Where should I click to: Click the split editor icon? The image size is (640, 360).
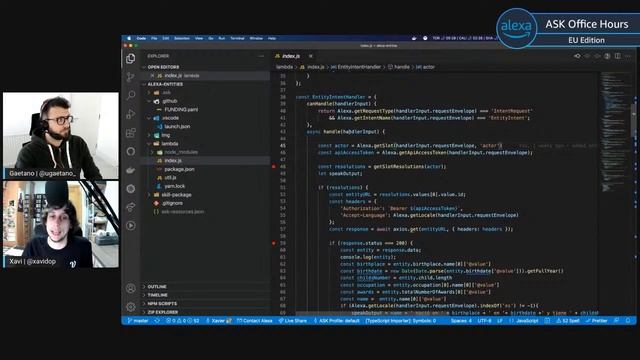click(618, 56)
